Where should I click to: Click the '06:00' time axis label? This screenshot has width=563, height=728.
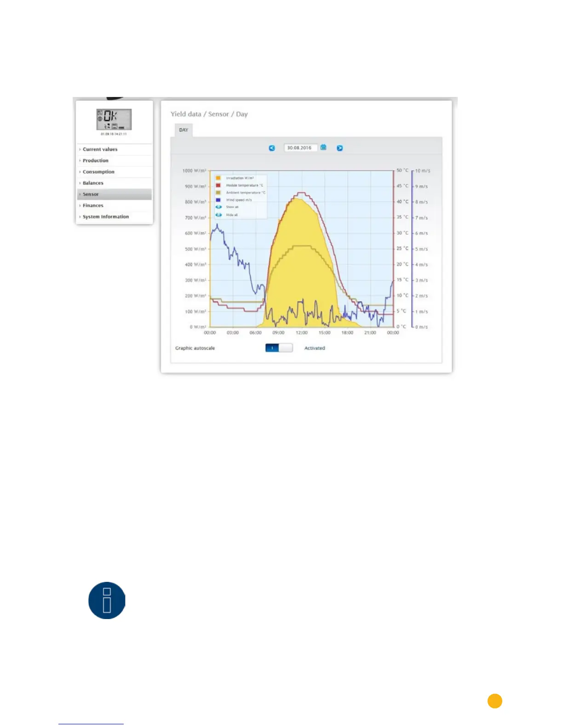(x=256, y=333)
